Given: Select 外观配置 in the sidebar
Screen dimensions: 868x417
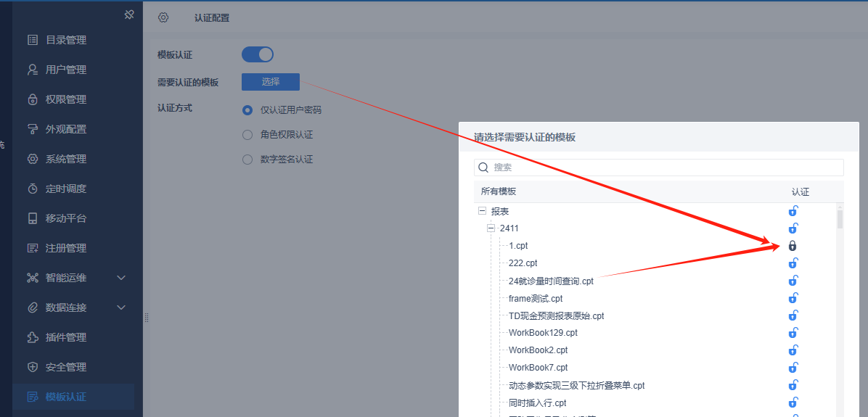Looking at the screenshot, I should tap(66, 129).
